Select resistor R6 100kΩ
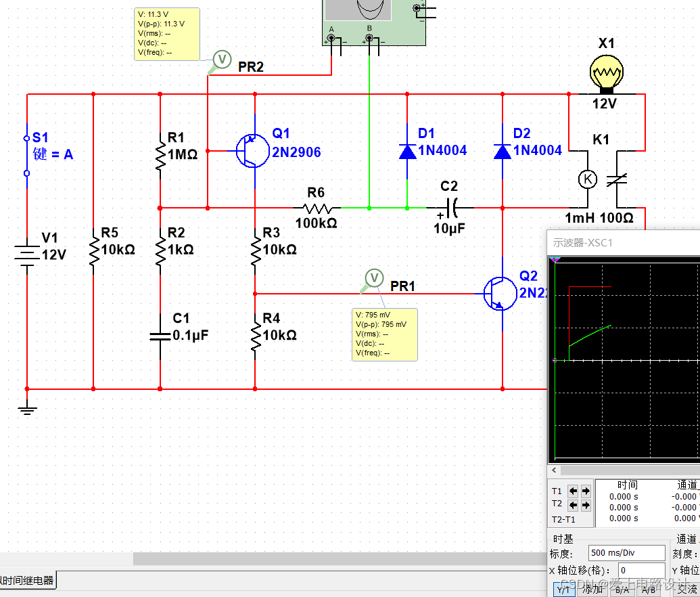 coord(317,208)
